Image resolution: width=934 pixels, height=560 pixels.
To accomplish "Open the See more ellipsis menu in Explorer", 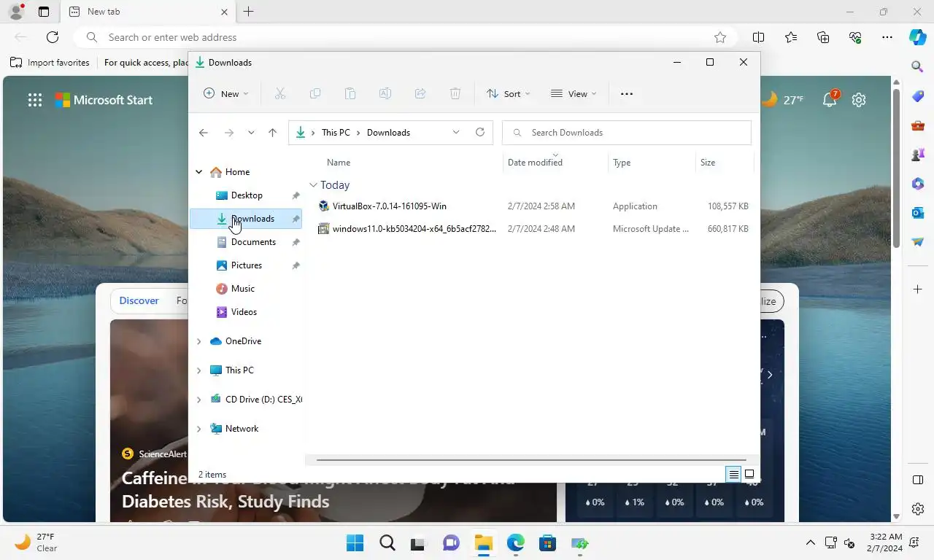I will [626, 93].
